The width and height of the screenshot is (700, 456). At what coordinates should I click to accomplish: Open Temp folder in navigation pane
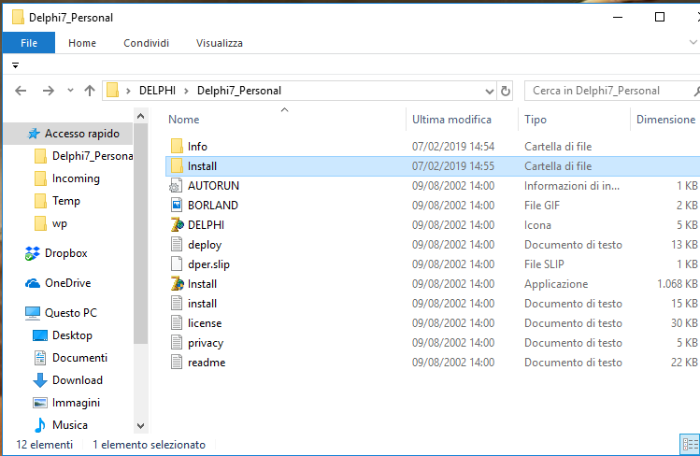(x=66, y=201)
